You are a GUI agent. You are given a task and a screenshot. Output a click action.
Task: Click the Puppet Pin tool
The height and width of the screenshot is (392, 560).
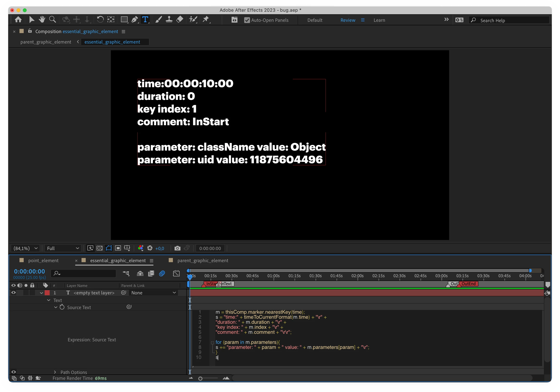click(206, 19)
